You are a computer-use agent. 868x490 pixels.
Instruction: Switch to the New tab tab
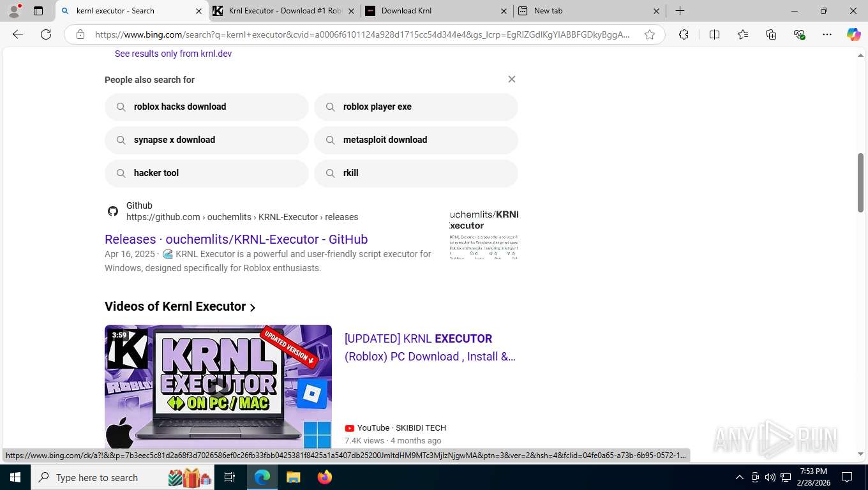(590, 11)
